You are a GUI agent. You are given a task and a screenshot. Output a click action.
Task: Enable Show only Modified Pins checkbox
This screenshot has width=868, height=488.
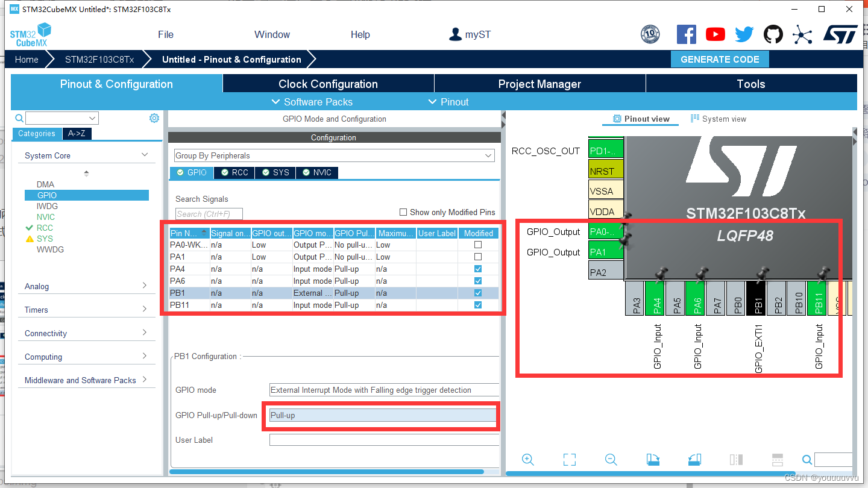(403, 212)
